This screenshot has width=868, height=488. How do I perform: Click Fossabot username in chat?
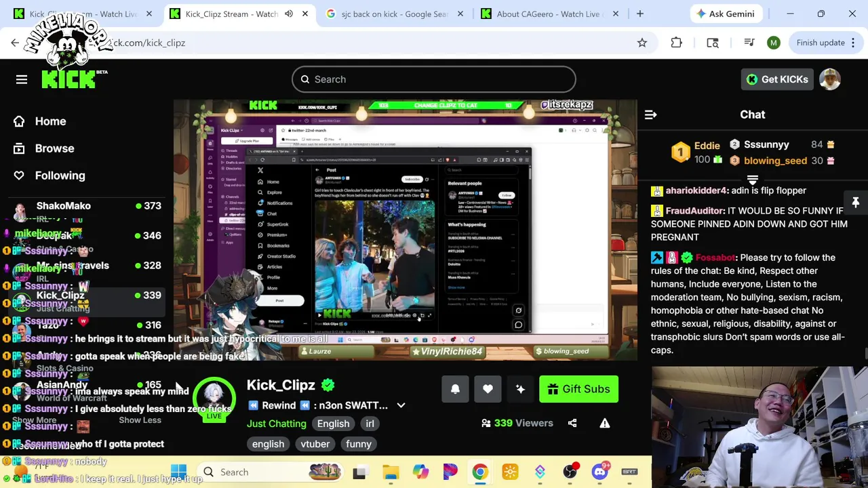[x=715, y=258]
